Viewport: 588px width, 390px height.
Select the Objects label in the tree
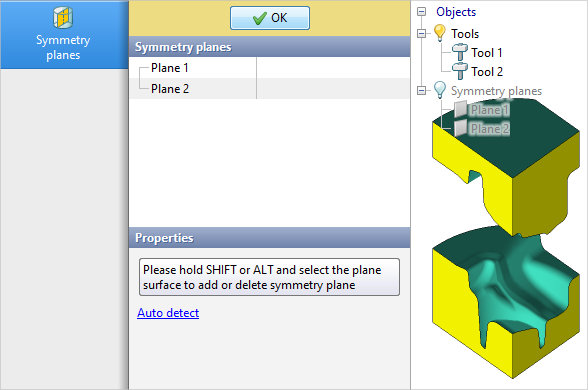click(456, 12)
